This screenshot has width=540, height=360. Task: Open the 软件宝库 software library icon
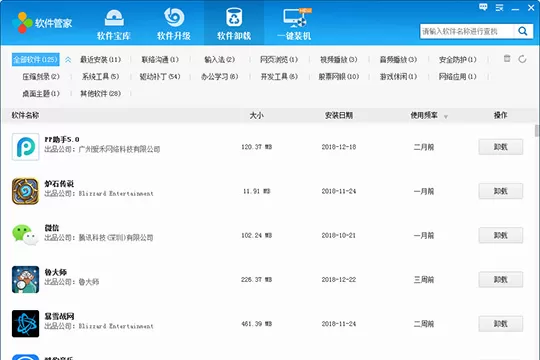point(114,18)
